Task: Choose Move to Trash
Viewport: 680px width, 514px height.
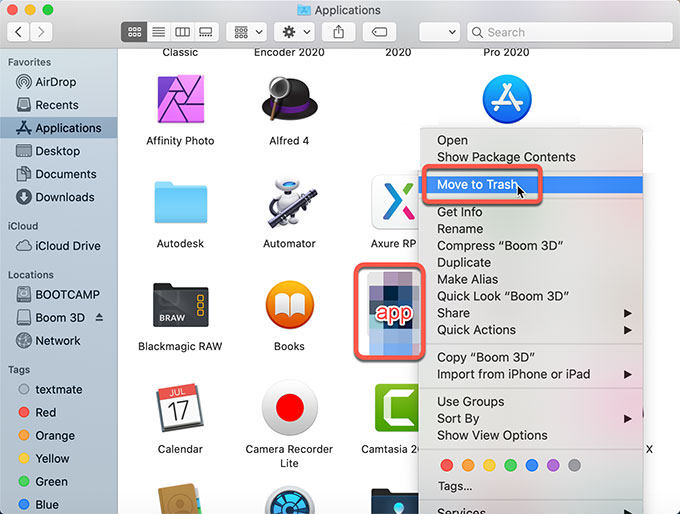Action: point(531,185)
